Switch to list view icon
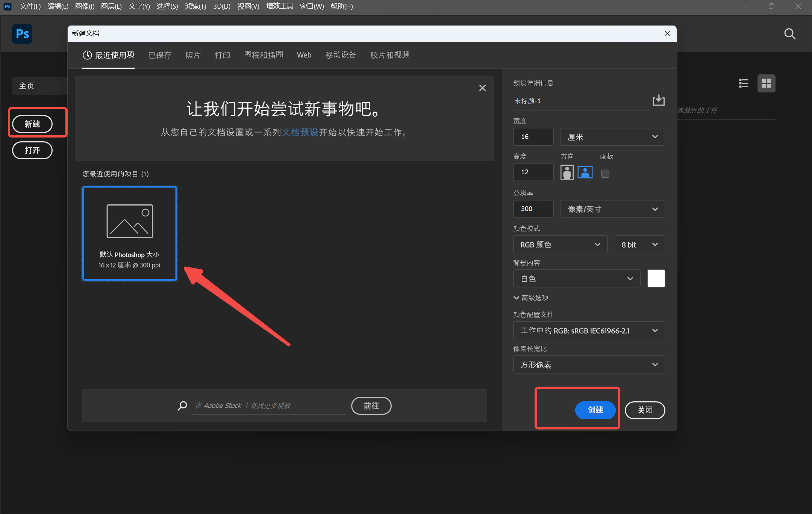 click(x=744, y=83)
